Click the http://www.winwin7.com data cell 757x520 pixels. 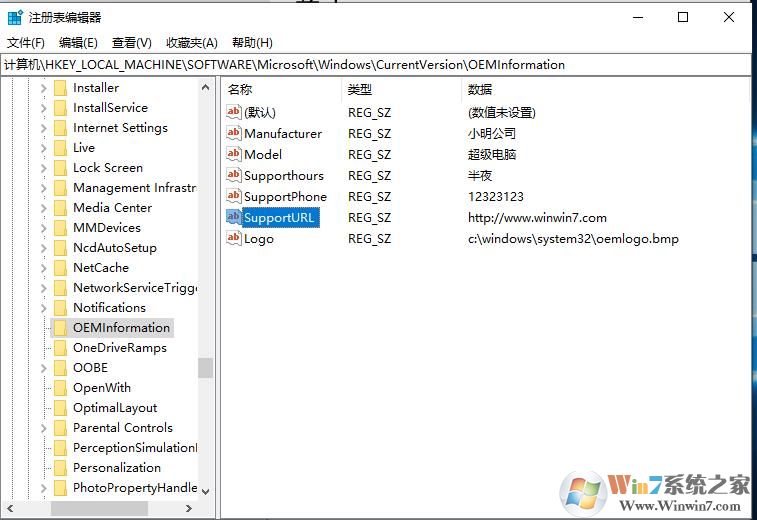pos(537,218)
